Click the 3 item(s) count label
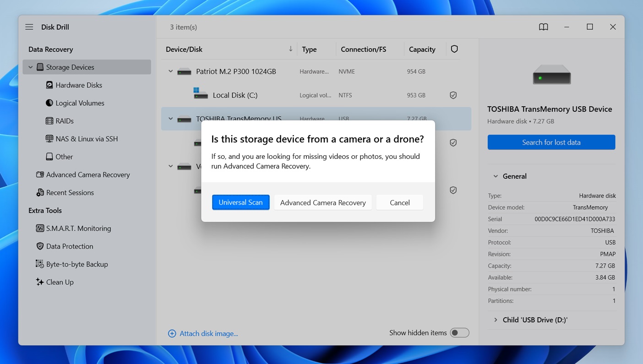643x364 pixels. pos(183,27)
